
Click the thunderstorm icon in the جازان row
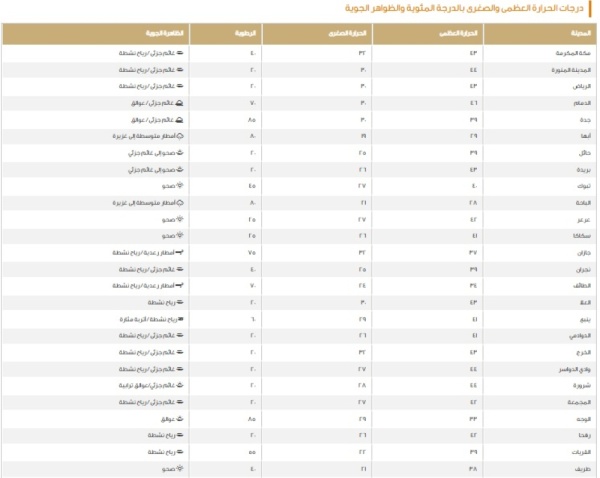pyautogui.click(x=179, y=253)
